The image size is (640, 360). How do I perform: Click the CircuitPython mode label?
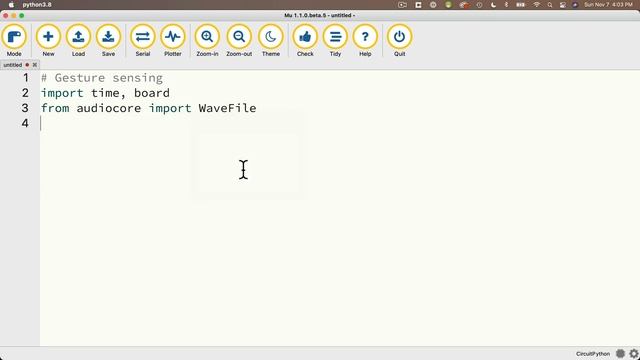click(593, 354)
